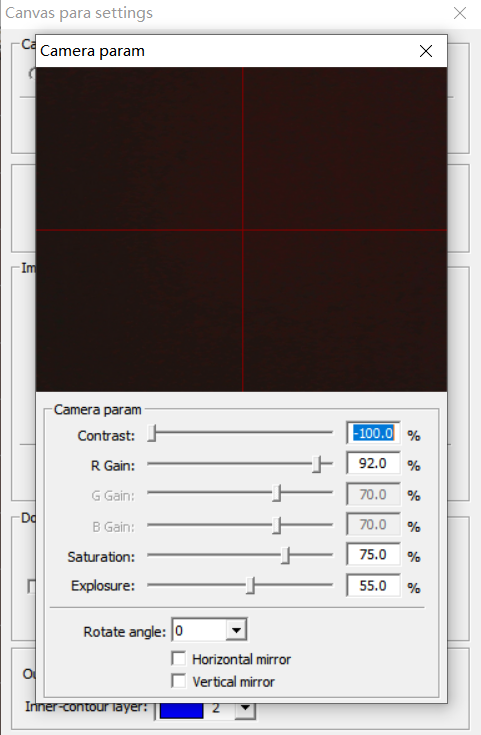Focus the Saturation value field showing 75.0
Viewport: 481px width, 735px height.
[373, 555]
